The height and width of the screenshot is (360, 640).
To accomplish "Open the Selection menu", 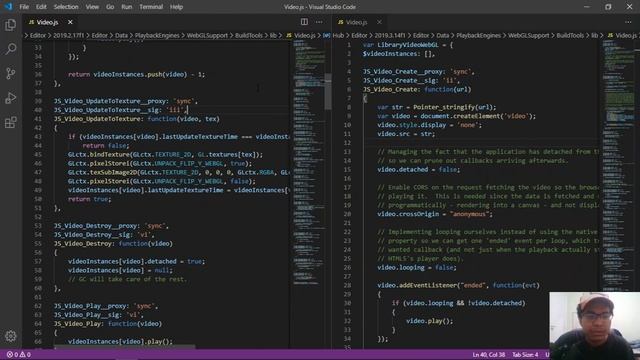I will tap(66, 7).
